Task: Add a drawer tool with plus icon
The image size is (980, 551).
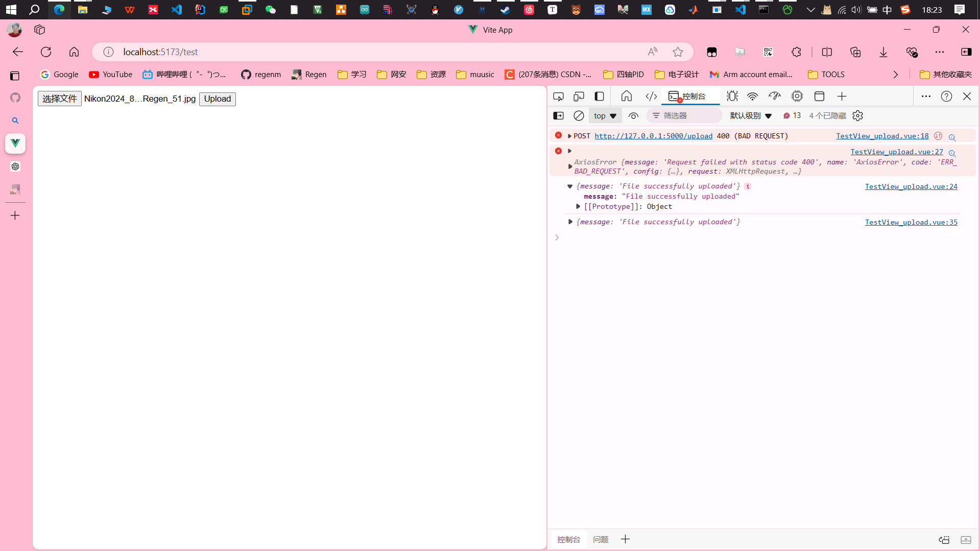Action: (x=625, y=539)
